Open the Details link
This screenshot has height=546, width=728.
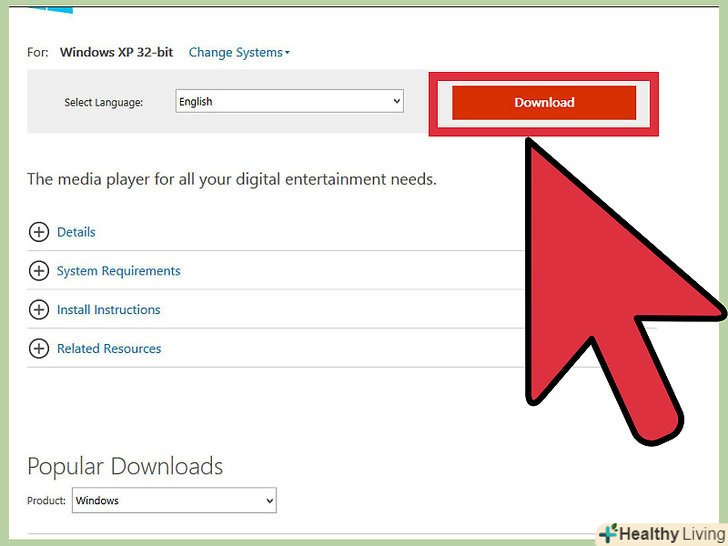pos(76,232)
